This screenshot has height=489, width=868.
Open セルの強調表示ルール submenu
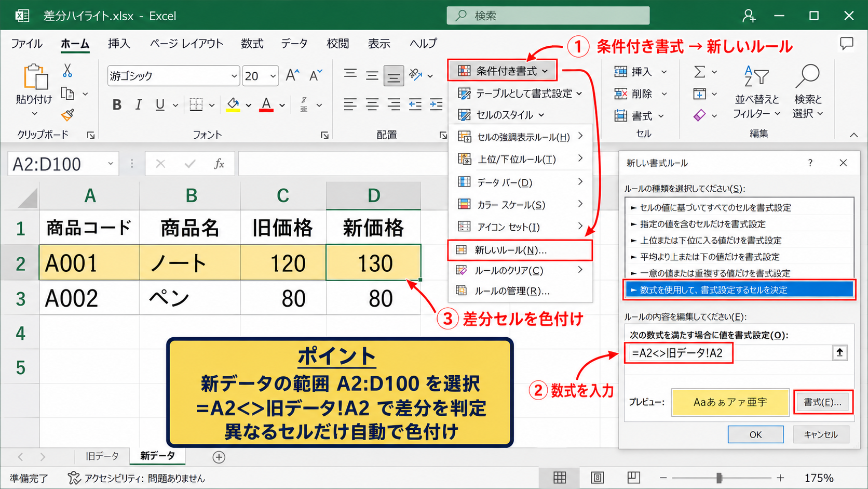coord(520,137)
